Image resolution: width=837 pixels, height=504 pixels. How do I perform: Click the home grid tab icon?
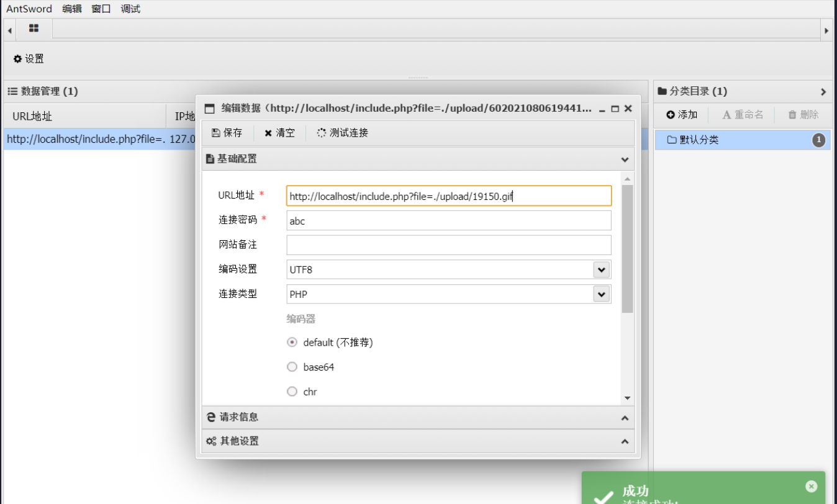[34, 29]
